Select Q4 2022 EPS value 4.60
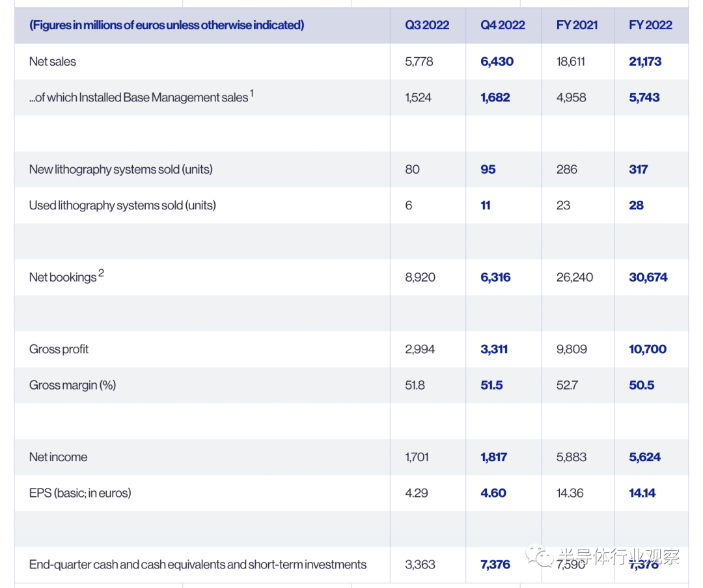 (493, 493)
